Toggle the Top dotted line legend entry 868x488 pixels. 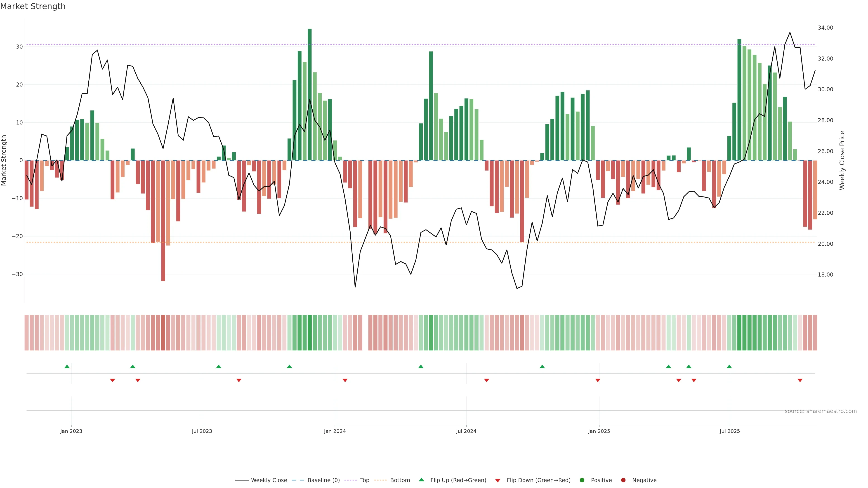click(365, 480)
